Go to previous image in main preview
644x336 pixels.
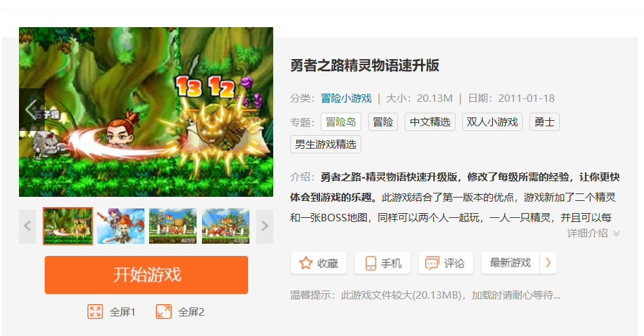click(31, 109)
